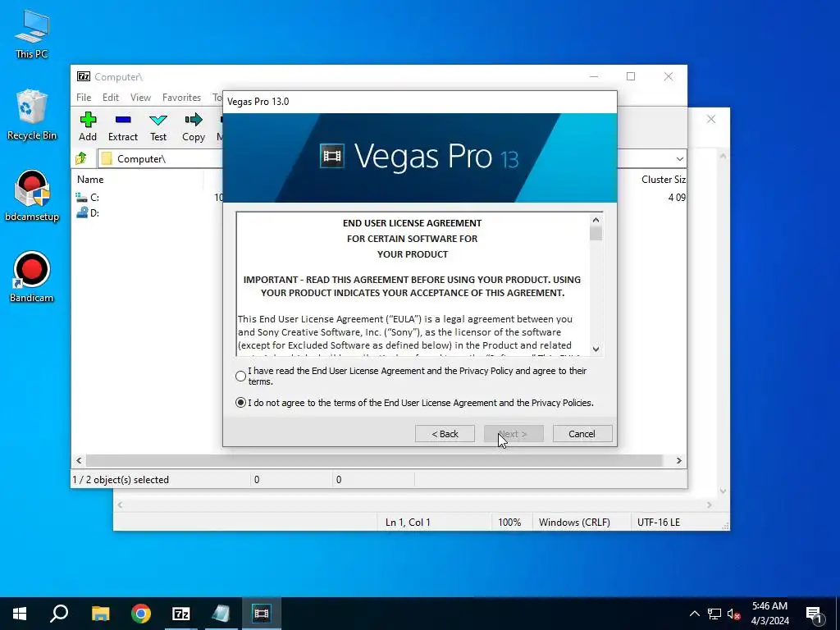The height and width of the screenshot is (630, 840).
Task: Go up one folder in 7-Zip
Action: 81,158
